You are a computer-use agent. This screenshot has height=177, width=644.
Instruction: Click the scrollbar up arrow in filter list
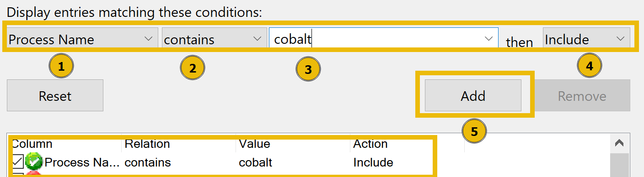620,143
